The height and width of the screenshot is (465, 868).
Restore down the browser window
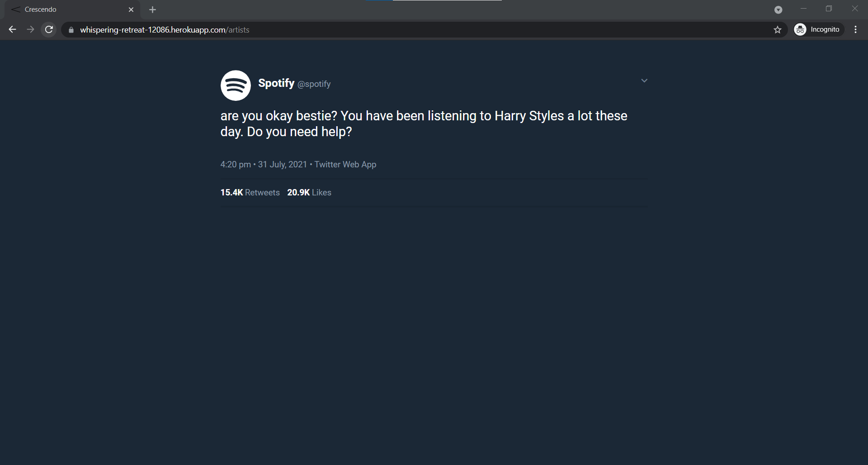829,9
